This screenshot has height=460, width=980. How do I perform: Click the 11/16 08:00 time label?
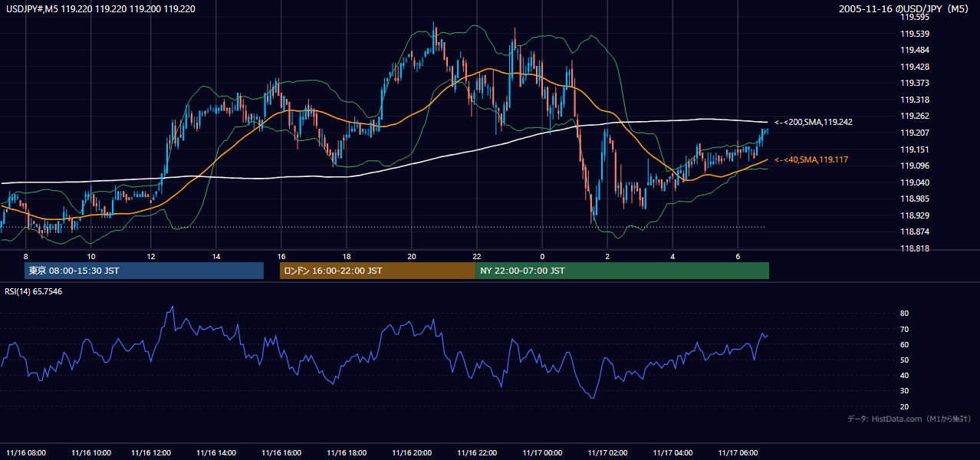coord(26,452)
